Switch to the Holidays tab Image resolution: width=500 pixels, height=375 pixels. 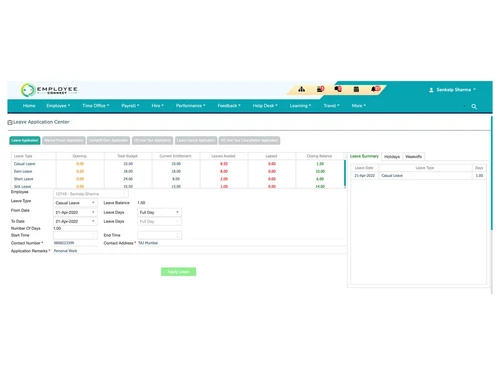pyautogui.click(x=392, y=156)
